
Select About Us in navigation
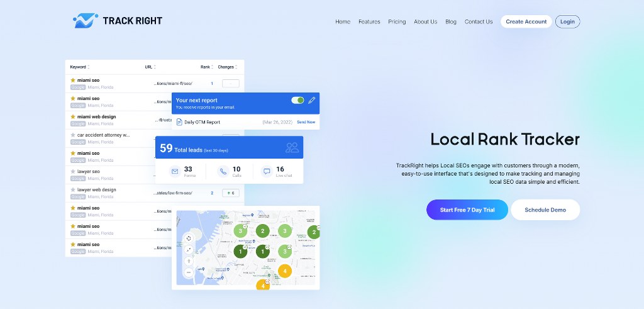(426, 22)
